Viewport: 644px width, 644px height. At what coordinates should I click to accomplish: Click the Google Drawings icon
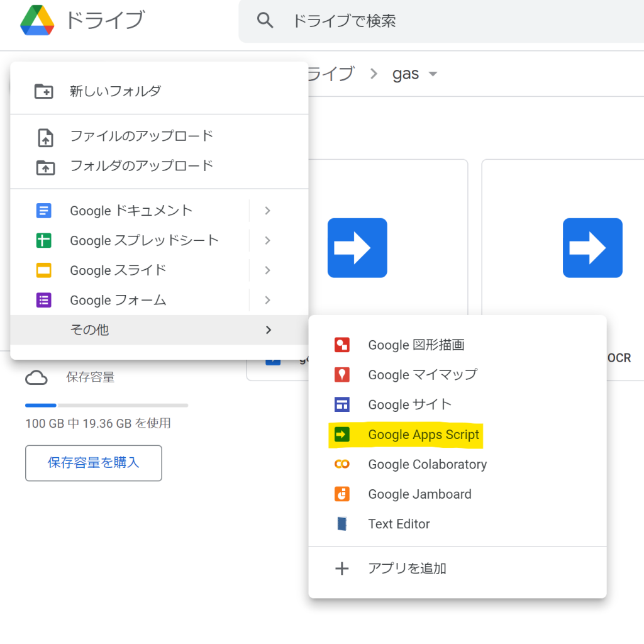pos(341,345)
